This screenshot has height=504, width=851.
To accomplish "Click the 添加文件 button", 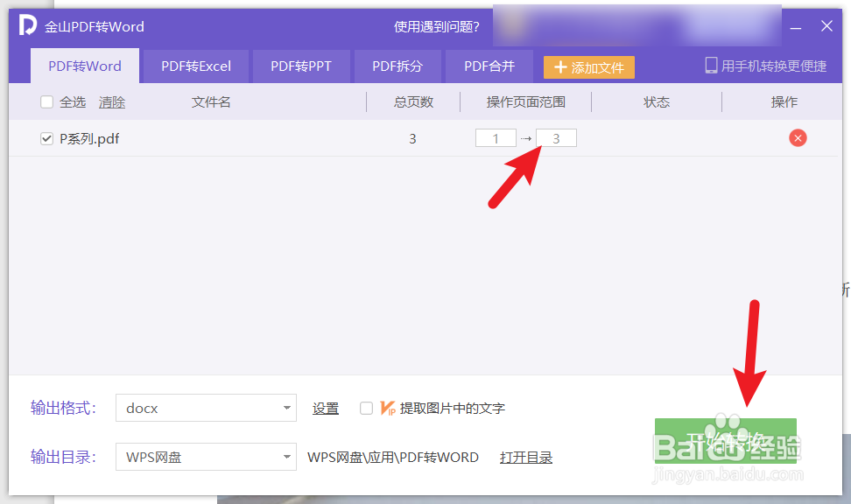I will 589,67.
